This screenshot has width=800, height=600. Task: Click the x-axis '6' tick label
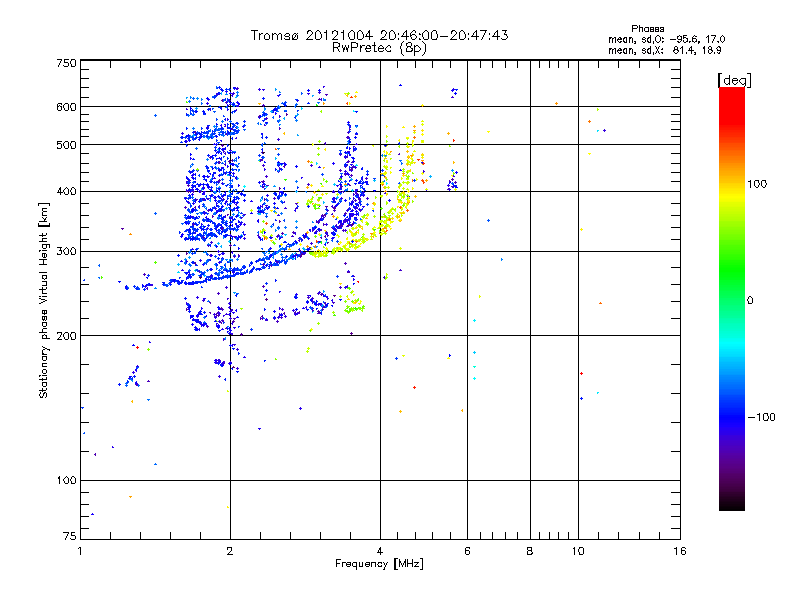coord(467,551)
